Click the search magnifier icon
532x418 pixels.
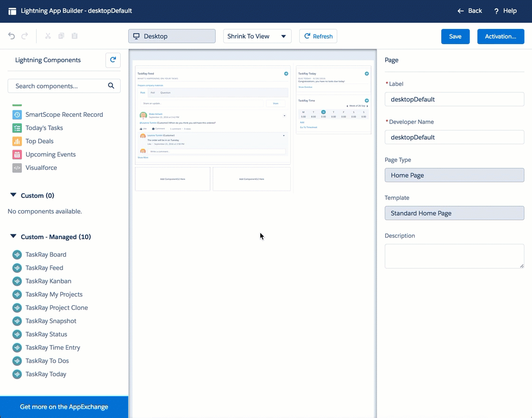(x=111, y=86)
